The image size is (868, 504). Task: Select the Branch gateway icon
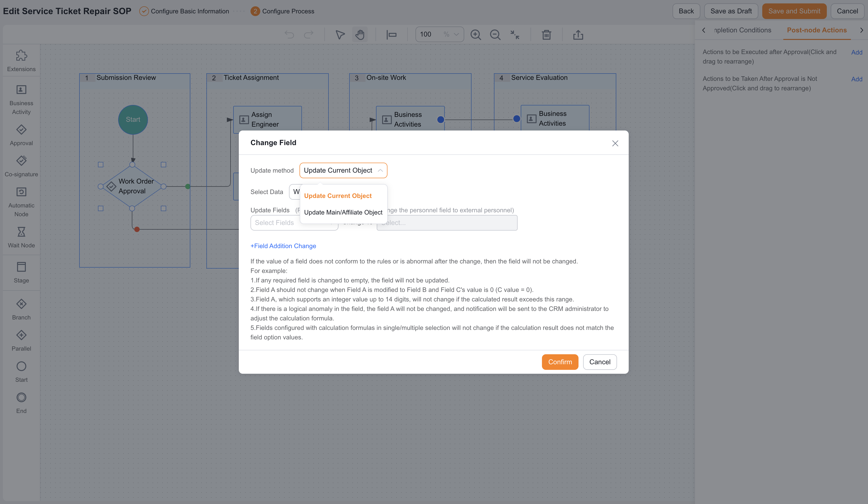tap(21, 304)
